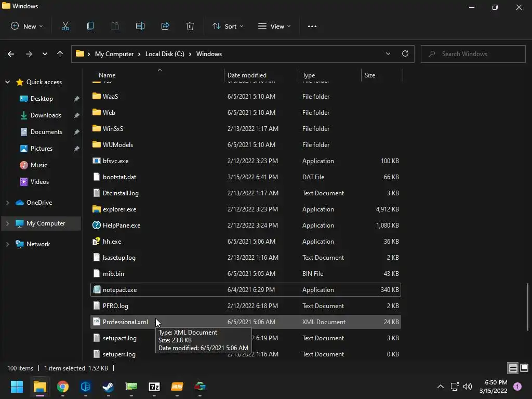Refresh the Windows folder view
Viewport: 532px width, 399px height.
click(x=405, y=54)
